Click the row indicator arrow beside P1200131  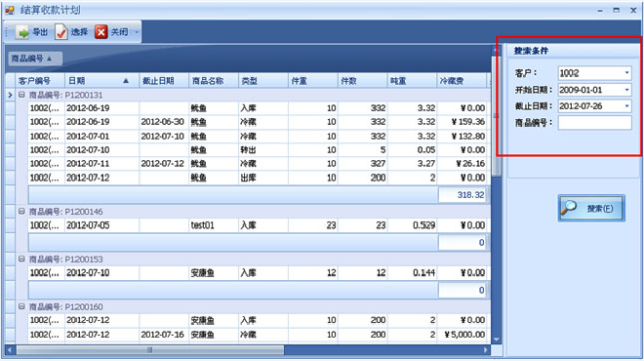pos(10,95)
